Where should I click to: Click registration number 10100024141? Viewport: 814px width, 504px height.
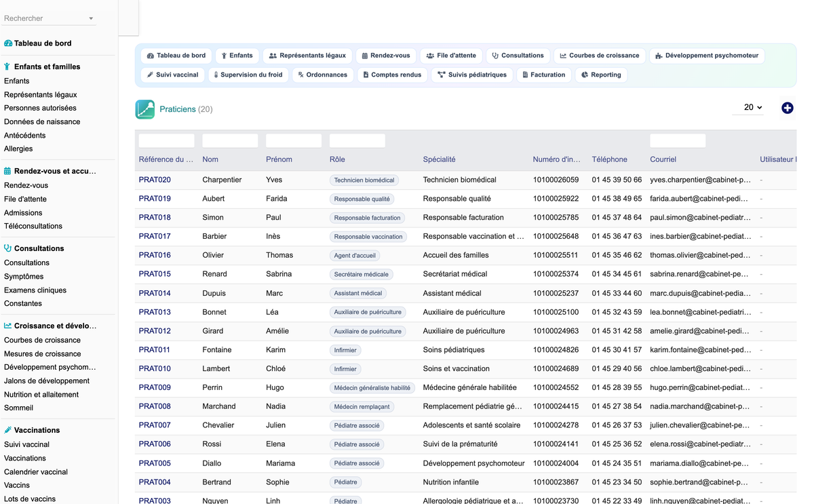click(556, 444)
